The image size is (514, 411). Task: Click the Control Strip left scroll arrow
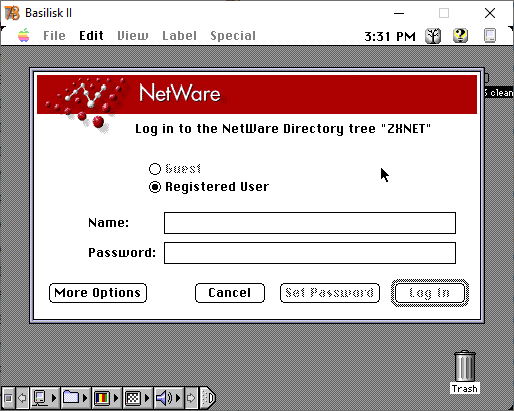coord(22,398)
